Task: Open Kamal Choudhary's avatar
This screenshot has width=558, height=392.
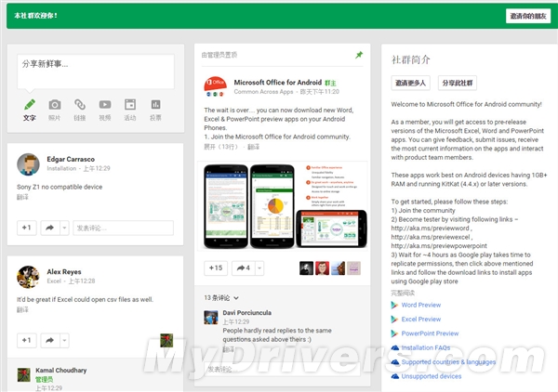Action: 24,374
